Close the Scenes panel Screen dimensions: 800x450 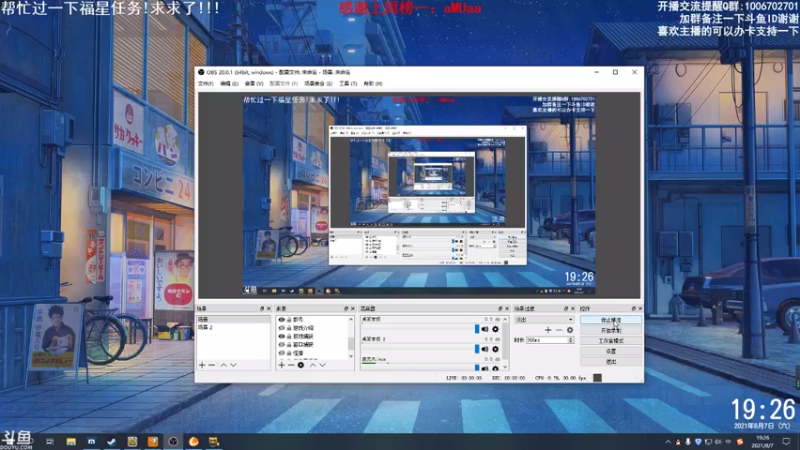[x=269, y=309]
